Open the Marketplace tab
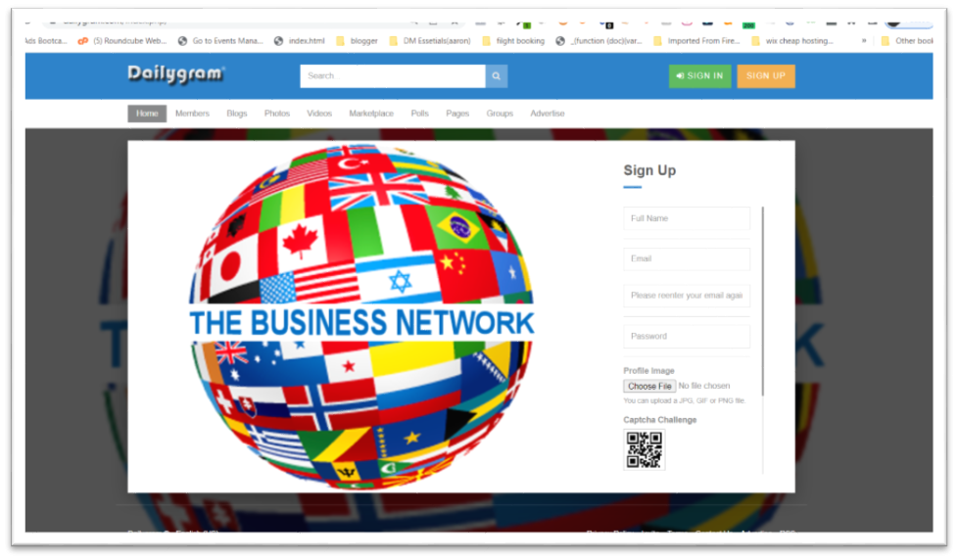This screenshot has height=560, width=958. pos(371,114)
